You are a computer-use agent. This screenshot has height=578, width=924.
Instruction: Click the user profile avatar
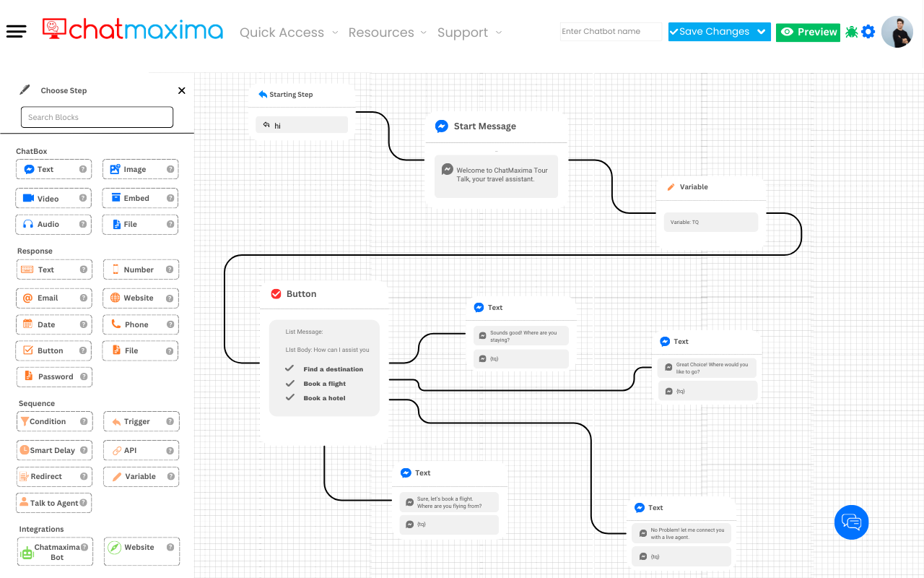coord(897,32)
